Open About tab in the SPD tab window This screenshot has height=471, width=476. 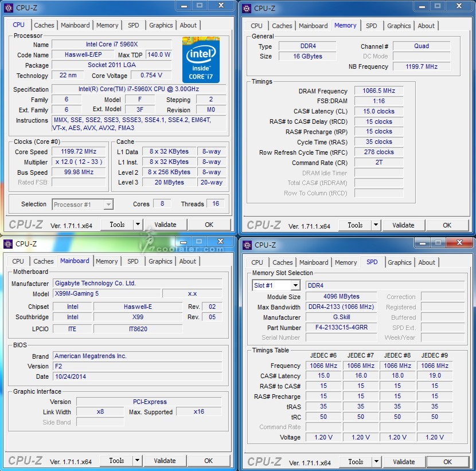click(x=427, y=262)
